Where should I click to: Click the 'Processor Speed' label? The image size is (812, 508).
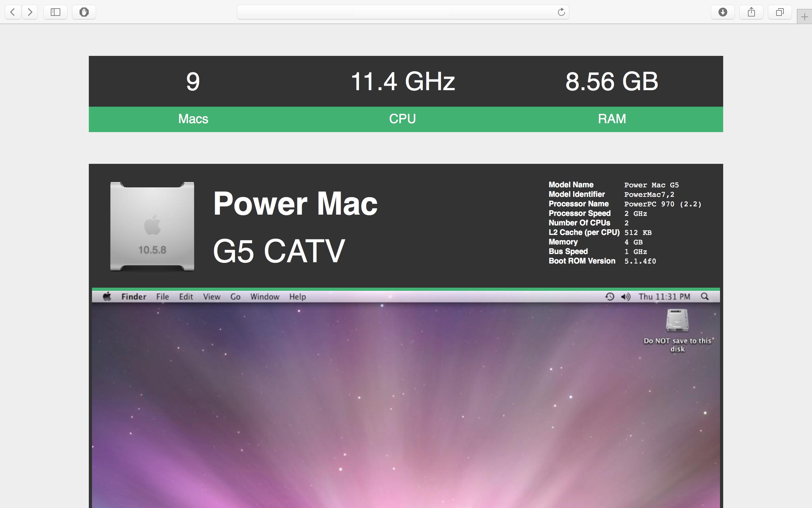click(580, 213)
